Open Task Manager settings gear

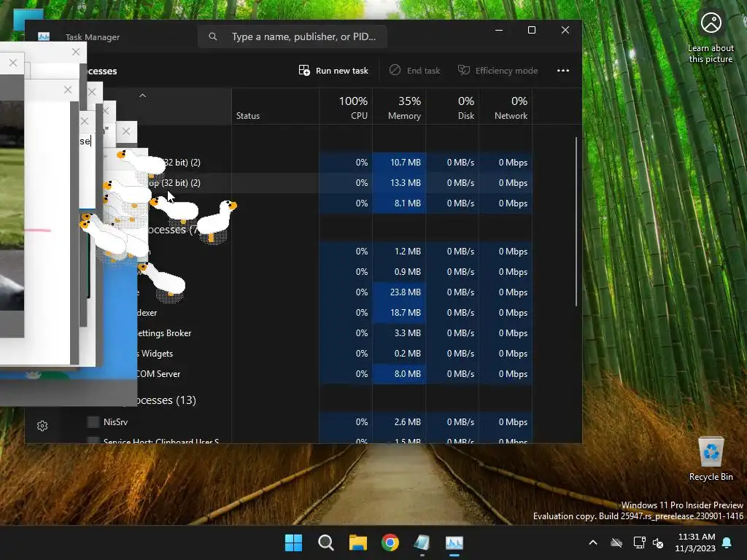pos(42,426)
